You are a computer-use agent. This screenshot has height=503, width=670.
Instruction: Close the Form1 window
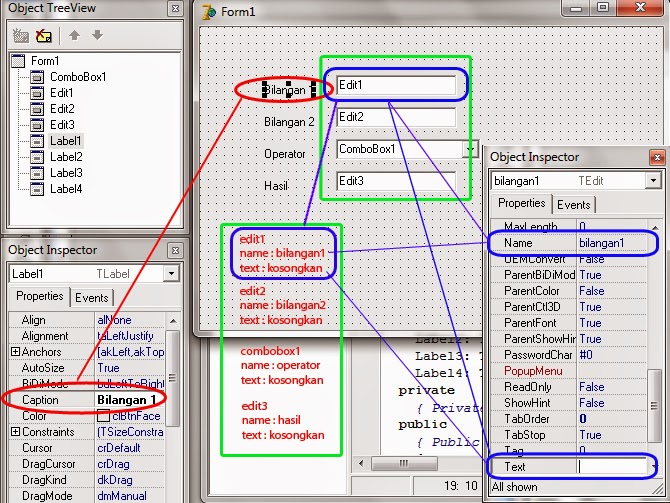tap(640, 8)
